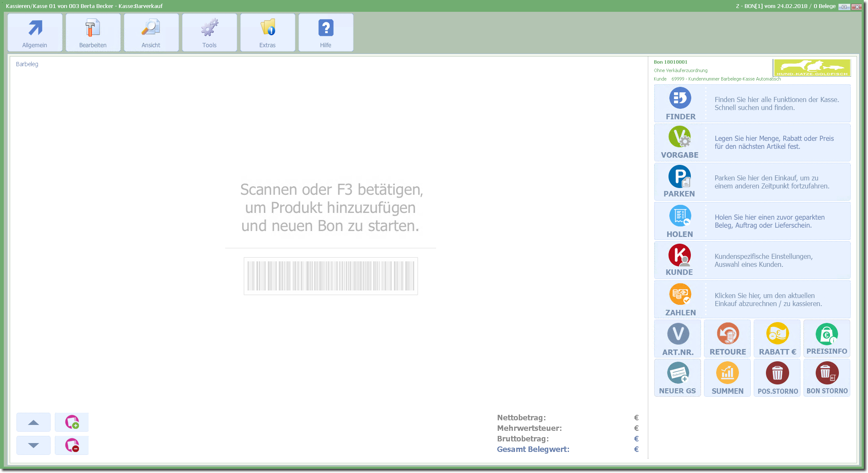Image resolution: width=868 pixels, height=473 pixels.
Task: Click the barcode scan field
Action: 331,276
